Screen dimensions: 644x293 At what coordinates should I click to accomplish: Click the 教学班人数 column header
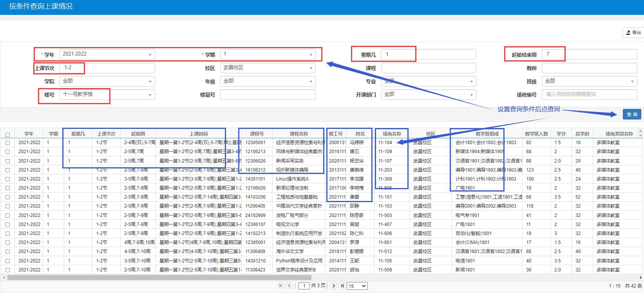[536, 134]
